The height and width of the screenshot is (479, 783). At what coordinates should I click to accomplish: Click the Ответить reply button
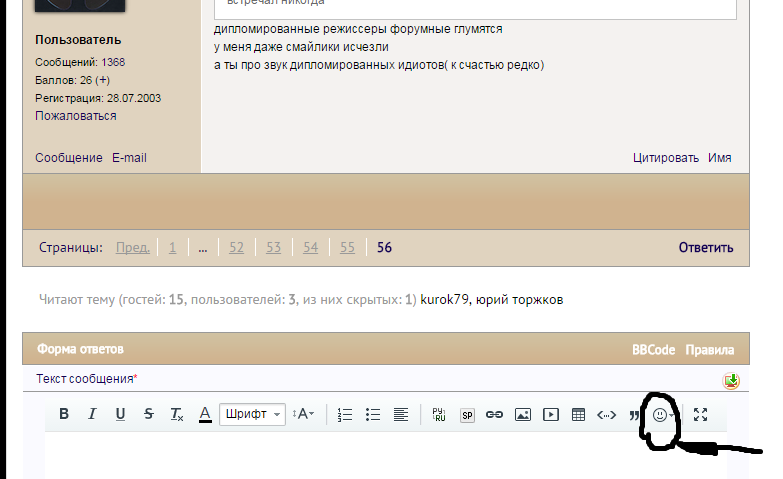706,248
